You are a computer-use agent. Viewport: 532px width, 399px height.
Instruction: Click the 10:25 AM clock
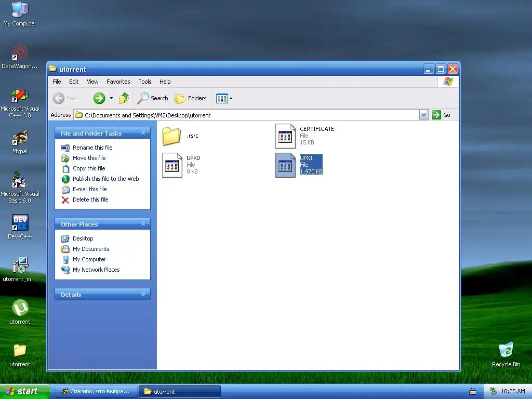(x=513, y=391)
